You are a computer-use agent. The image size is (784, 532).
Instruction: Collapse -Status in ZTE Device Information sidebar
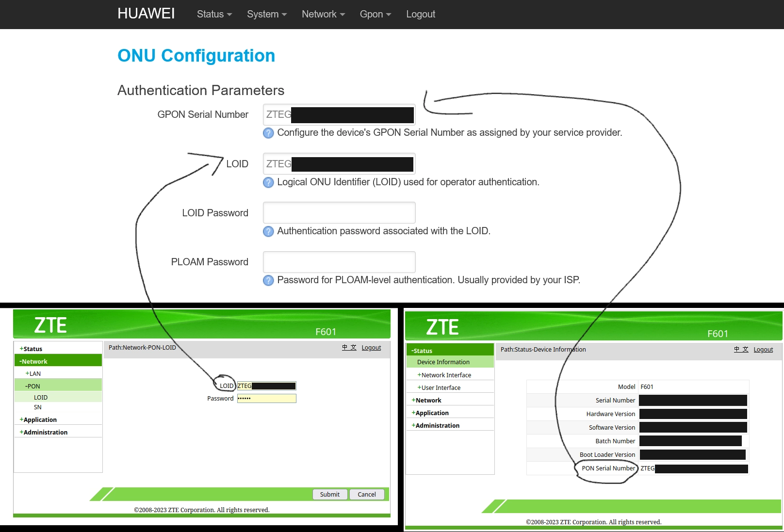tap(422, 351)
